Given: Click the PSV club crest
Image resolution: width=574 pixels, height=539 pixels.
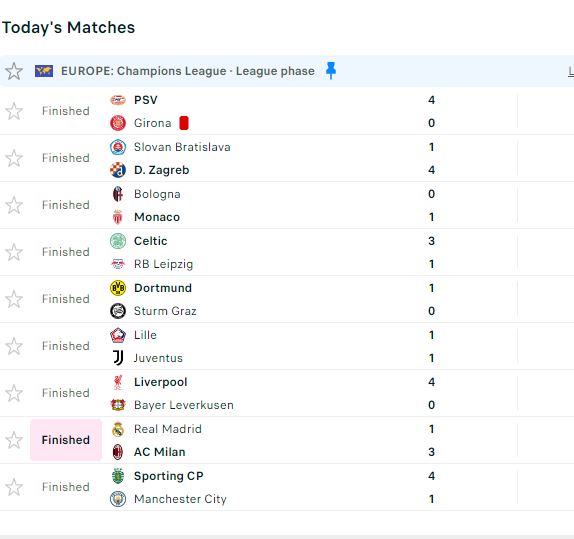Looking at the screenshot, I should [x=118, y=100].
